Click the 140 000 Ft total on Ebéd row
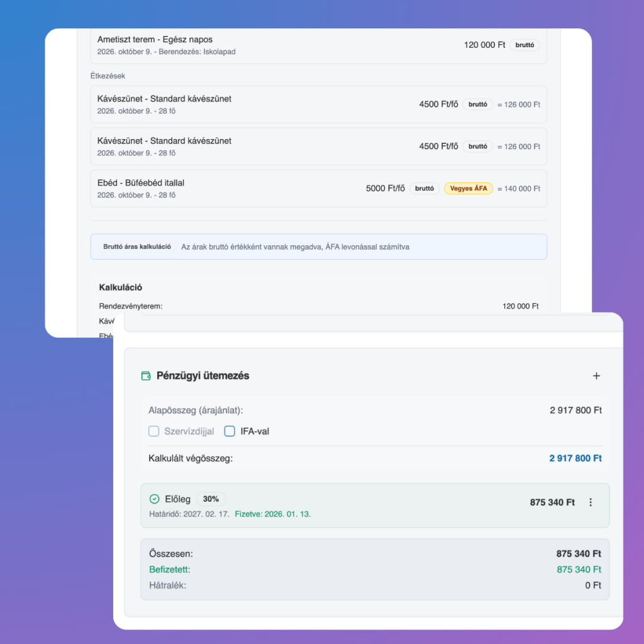 (x=519, y=189)
